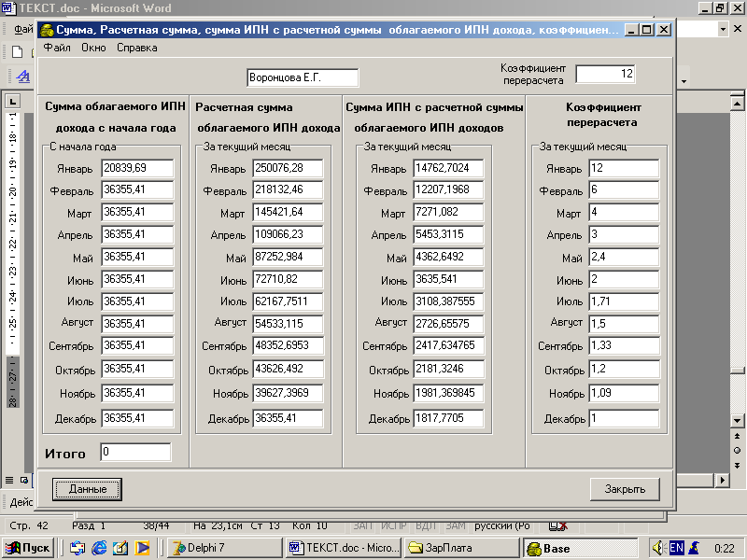Screen dimensions: 747x560
Task: Click the Коэффициент перерасчета field showing 12
Action: pos(606,74)
